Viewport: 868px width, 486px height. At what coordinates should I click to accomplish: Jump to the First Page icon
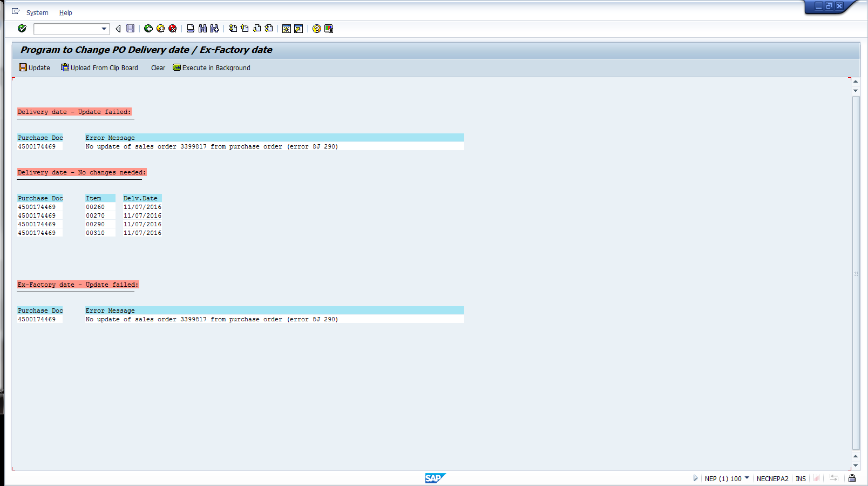coord(233,29)
